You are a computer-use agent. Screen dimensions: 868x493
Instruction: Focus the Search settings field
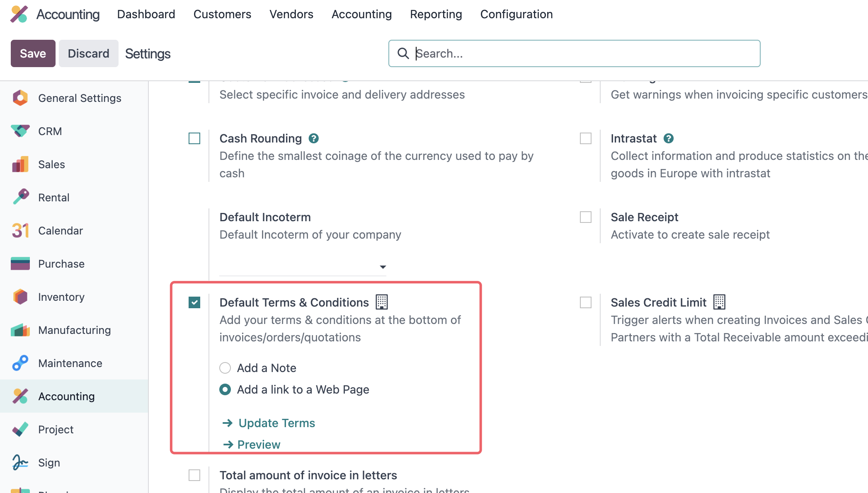[x=575, y=53]
